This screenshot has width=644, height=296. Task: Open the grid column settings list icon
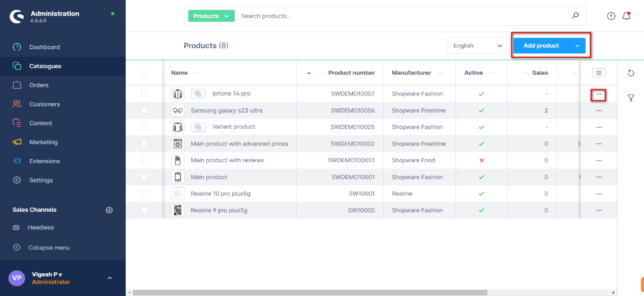tap(599, 73)
